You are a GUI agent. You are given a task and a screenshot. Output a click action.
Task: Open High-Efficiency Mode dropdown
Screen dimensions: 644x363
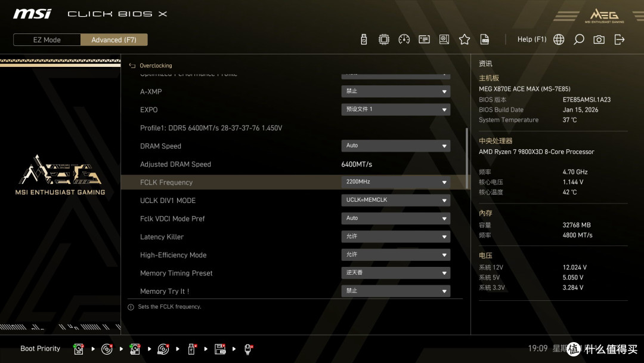(395, 254)
